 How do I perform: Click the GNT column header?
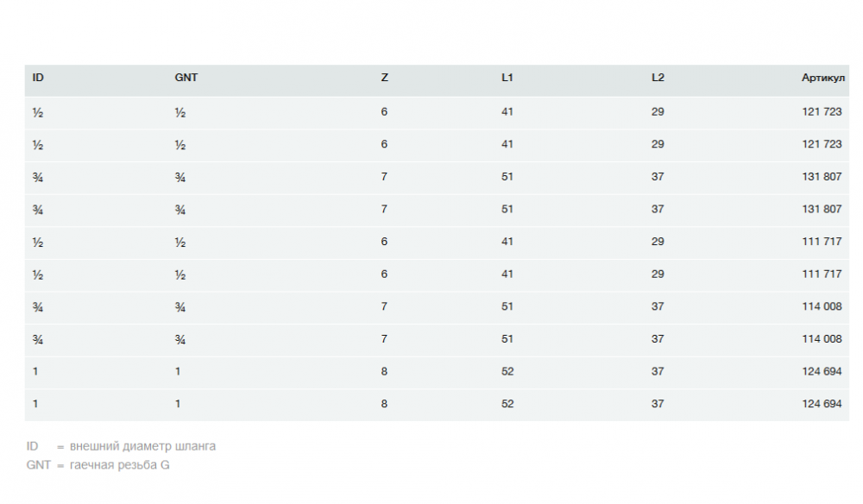[186, 78]
